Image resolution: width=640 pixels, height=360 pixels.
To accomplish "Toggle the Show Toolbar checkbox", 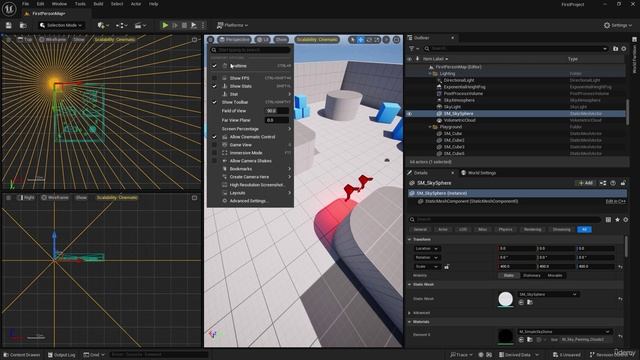I will click(x=214, y=102).
